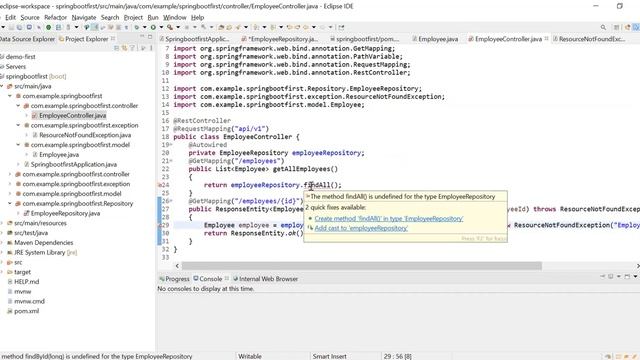The image size is (640, 360).
Task: Expand Maven Dependencies node
Action: [2, 242]
